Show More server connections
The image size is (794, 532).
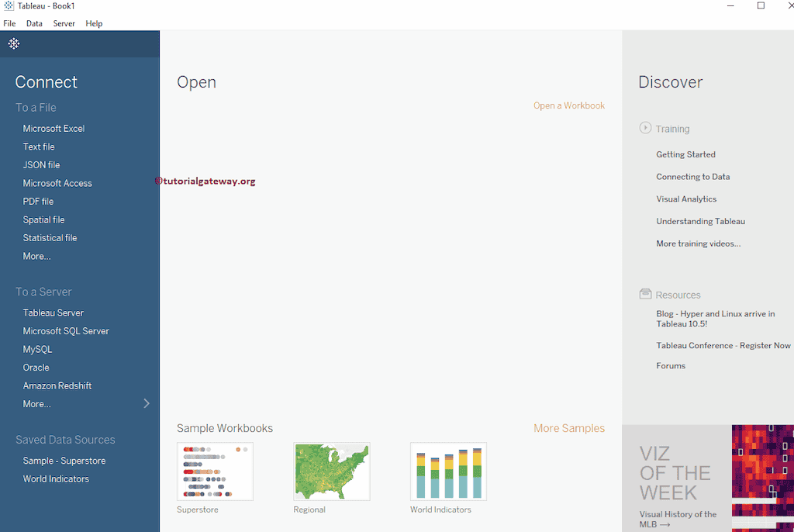pyautogui.click(x=36, y=404)
